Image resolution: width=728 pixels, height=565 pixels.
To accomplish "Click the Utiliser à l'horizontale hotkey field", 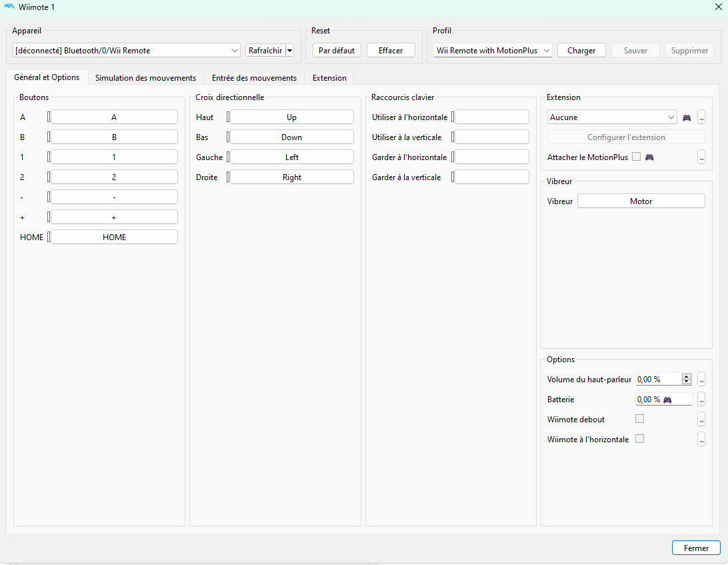I will (492, 117).
